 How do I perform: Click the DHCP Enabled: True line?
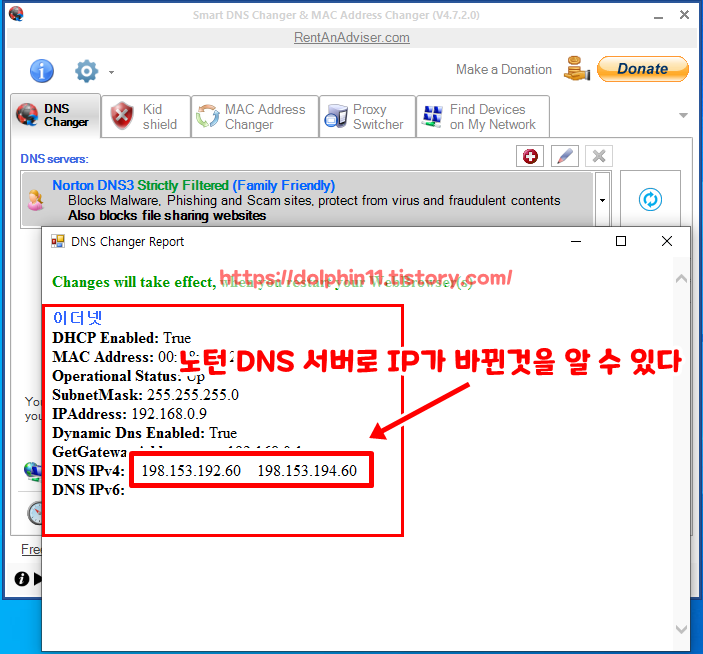(x=122, y=338)
